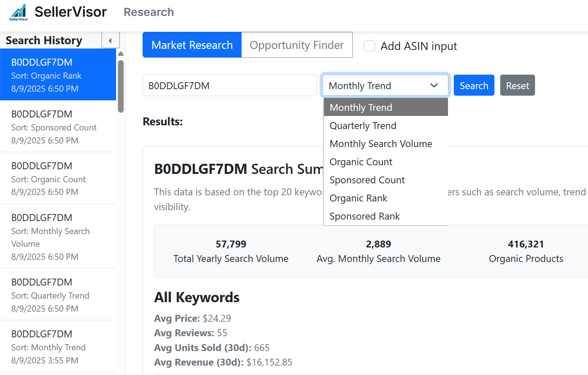
Task: Click the sidebar scroll-up arrow
Action: point(121,54)
